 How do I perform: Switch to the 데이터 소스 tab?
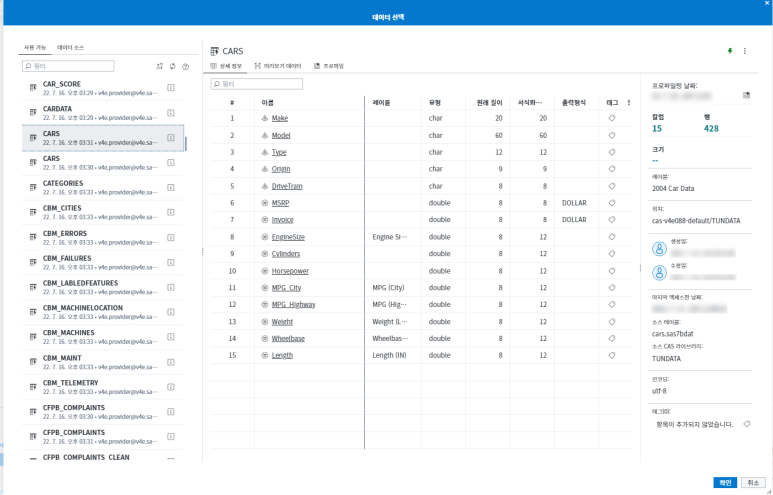point(70,47)
